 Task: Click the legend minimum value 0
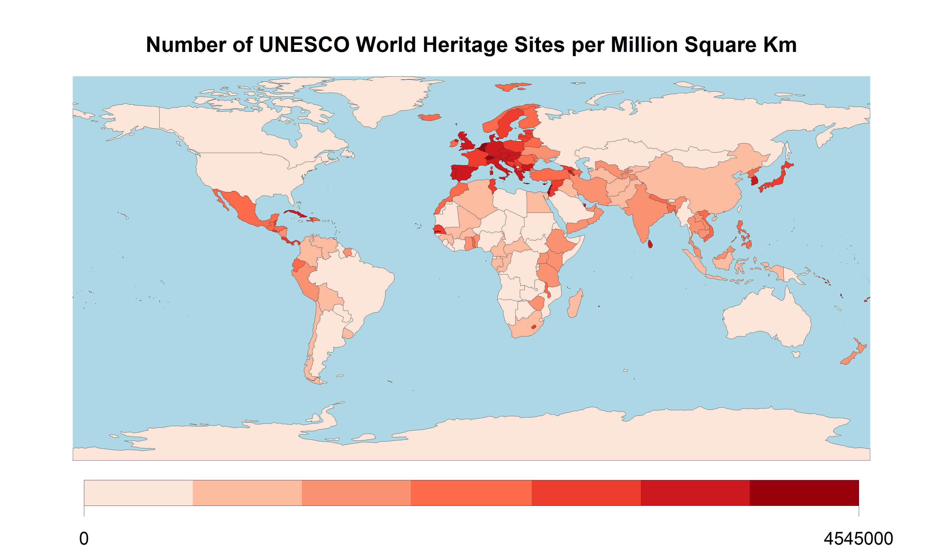(84, 538)
